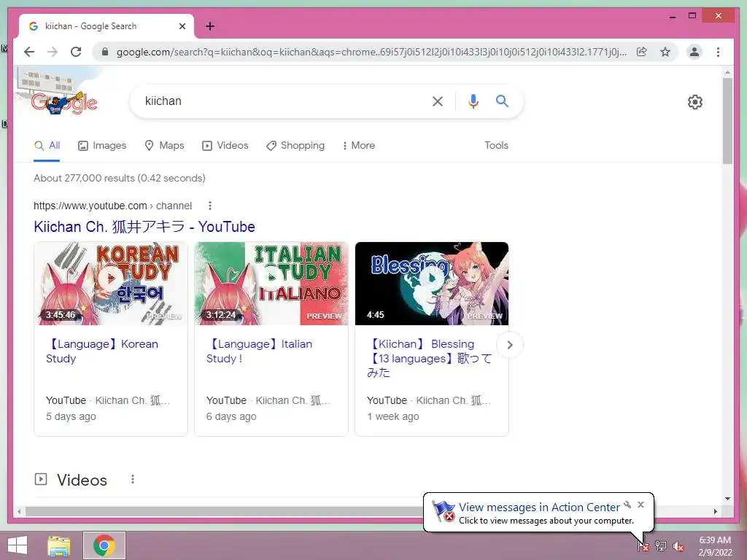Click the address bar URL text
The width and height of the screenshot is (747, 560).
click(371, 52)
